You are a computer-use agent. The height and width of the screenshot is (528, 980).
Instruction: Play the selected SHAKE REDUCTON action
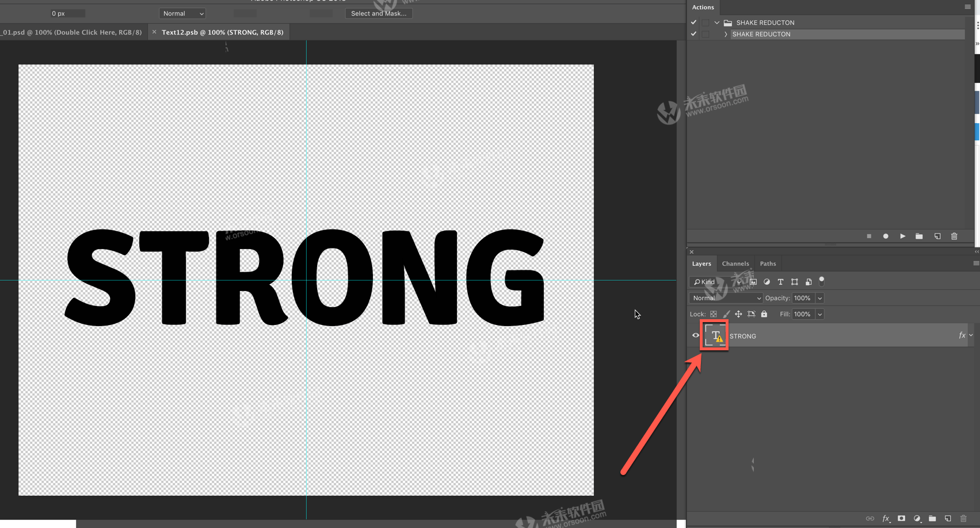pyautogui.click(x=903, y=236)
